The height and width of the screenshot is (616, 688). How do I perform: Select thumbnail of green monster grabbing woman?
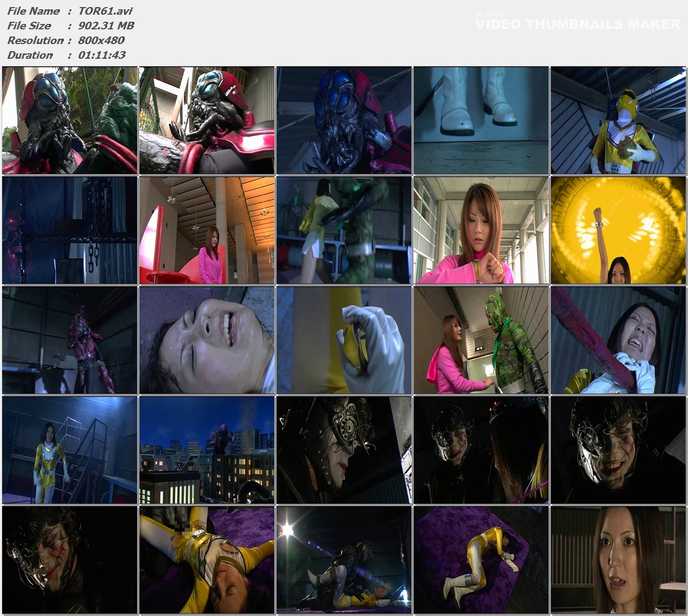(344, 230)
